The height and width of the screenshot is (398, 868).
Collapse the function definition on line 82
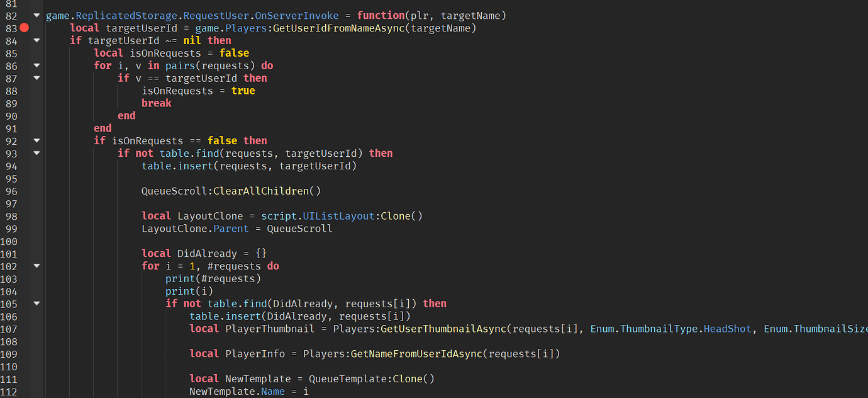(36, 15)
